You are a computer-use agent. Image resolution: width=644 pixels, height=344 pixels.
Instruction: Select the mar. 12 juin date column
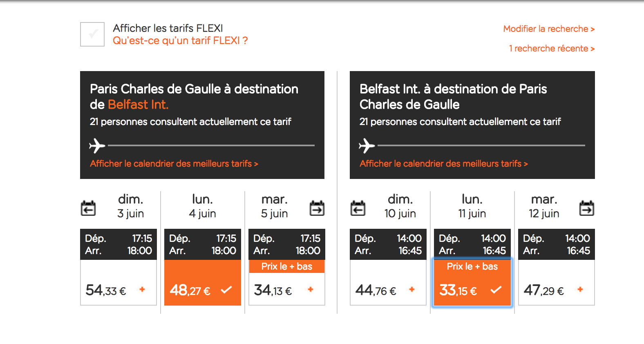tap(544, 206)
